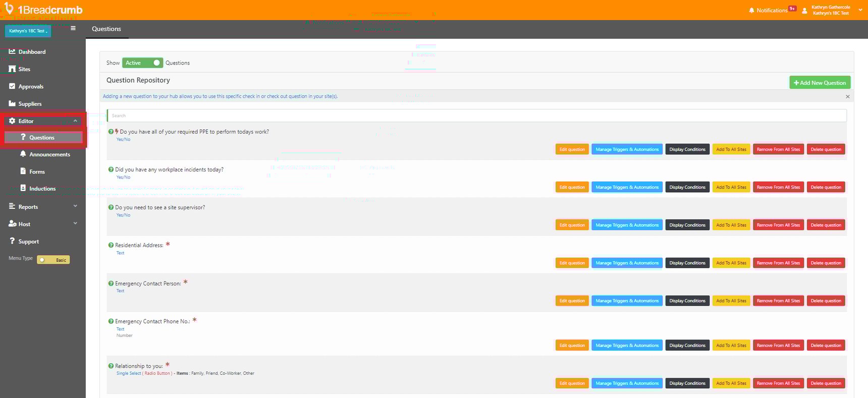Collapse the Editor menu section
Screen dimensions: 868x398
click(x=75, y=121)
